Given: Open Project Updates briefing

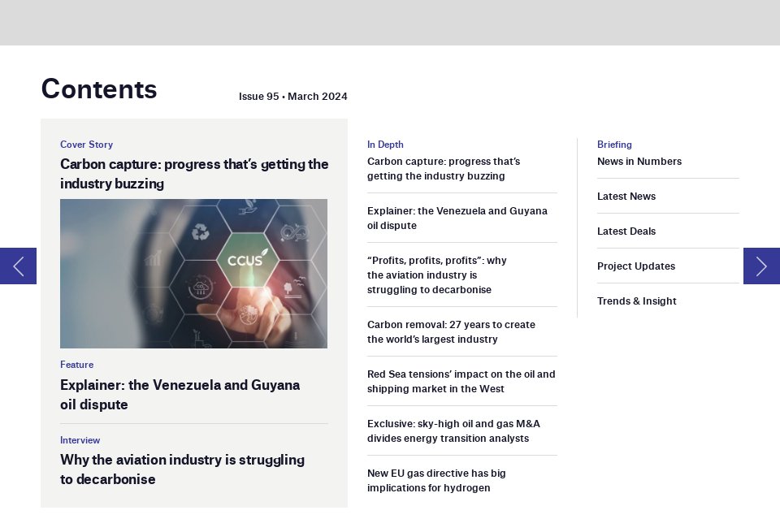Looking at the screenshot, I should [635, 266].
